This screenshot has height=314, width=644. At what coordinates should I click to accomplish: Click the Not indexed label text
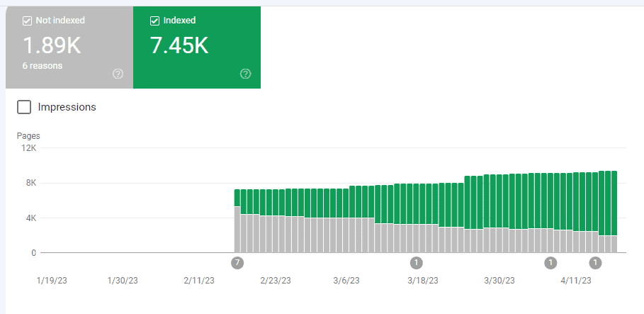60,21
